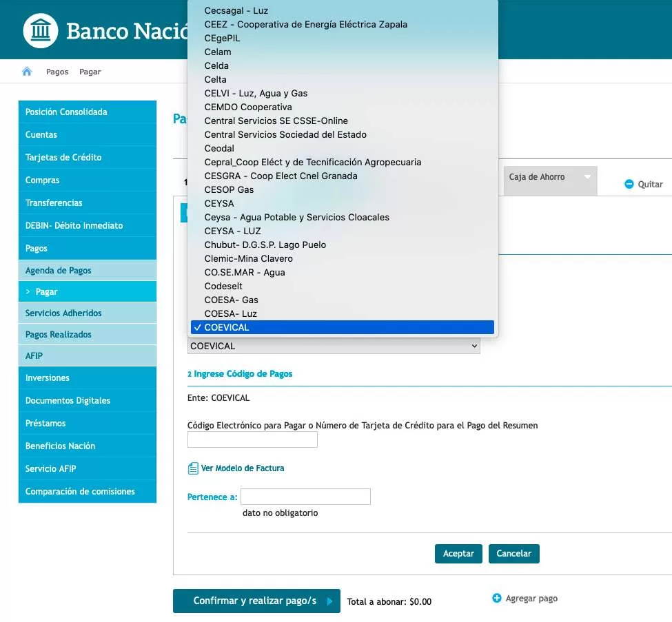Open Documentos Digitales
This screenshot has height=622, width=672.
click(88, 400)
